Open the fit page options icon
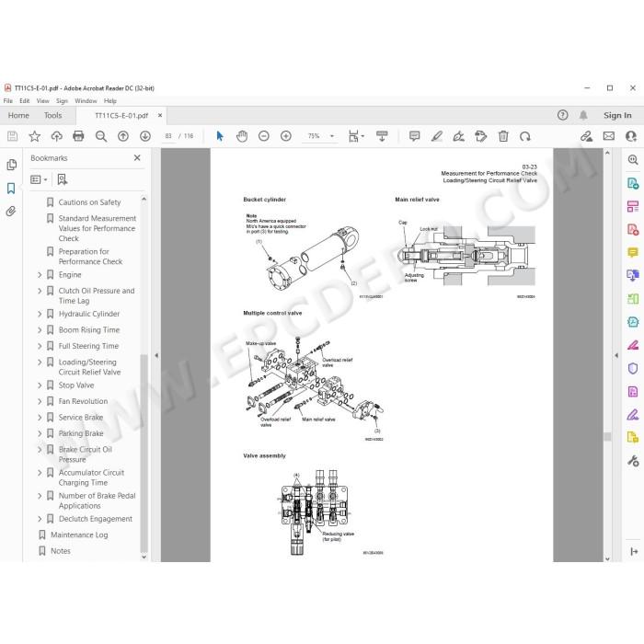The image size is (644, 644). coord(356,136)
